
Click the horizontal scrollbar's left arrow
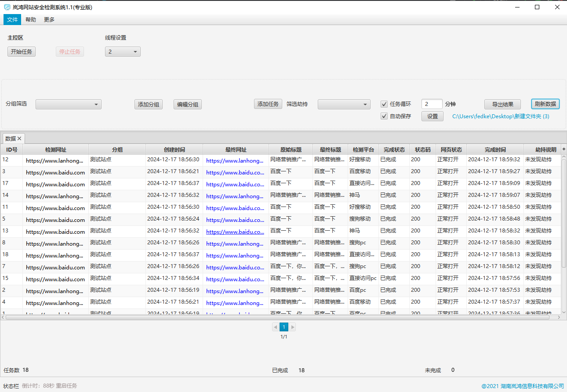(x=3, y=317)
